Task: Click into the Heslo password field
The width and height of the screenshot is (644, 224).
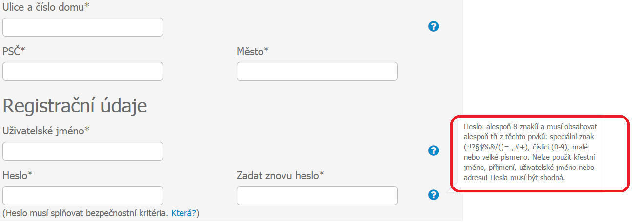Action: pos(83,196)
